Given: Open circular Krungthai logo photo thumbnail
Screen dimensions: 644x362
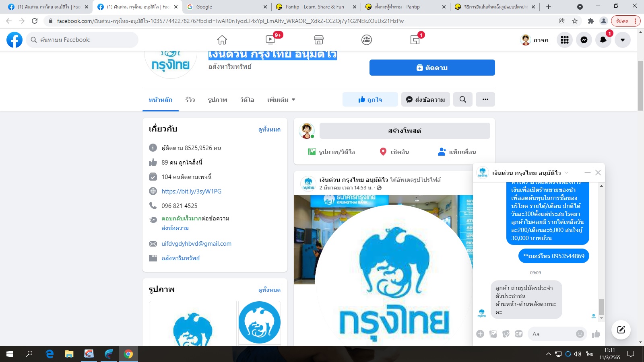Looking at the screenshot, I should [x=260, y=323].
